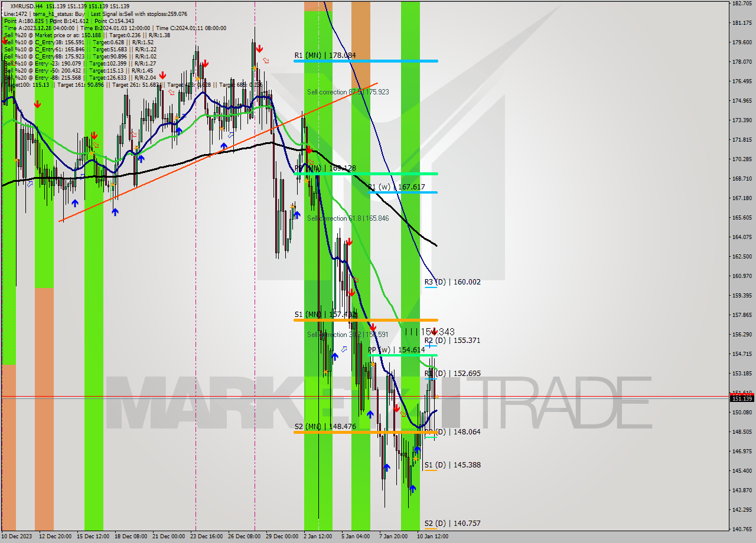Select the orange S2 (MN) support line
This screenshot has height=543, width=756.
(x=366, y=432)
